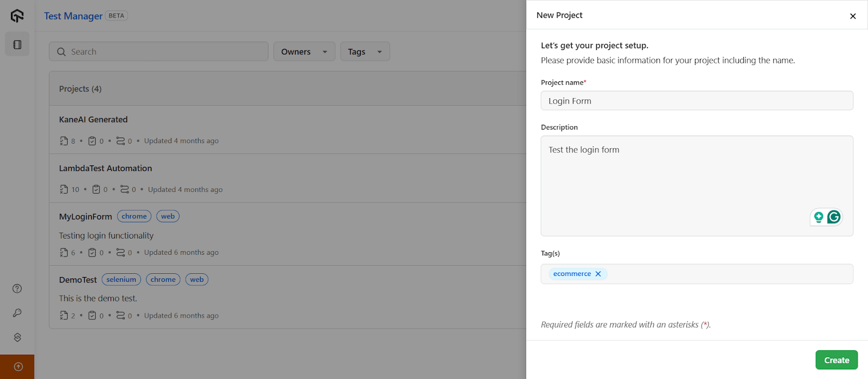Image resolution: width=868 pixels, height=379 pixels.
Task: Open the MyLoginForm project
Action: [86, 216]
